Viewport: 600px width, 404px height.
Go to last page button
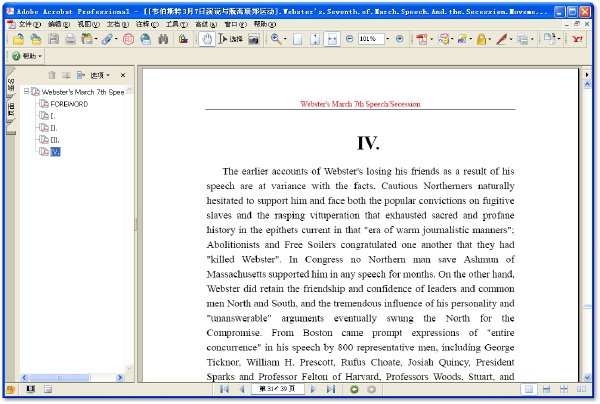(x=331, y=389)
